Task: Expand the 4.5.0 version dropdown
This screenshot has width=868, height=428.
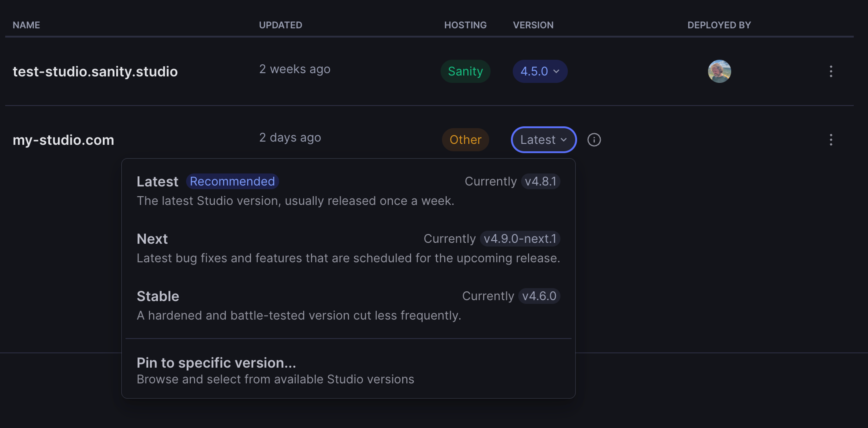Action: coord(540,71)
